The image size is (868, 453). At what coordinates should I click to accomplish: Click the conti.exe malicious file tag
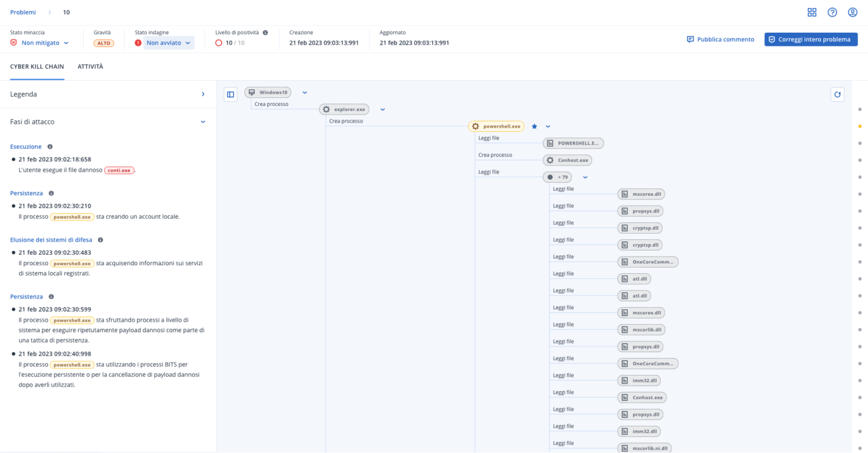point(119,170)
